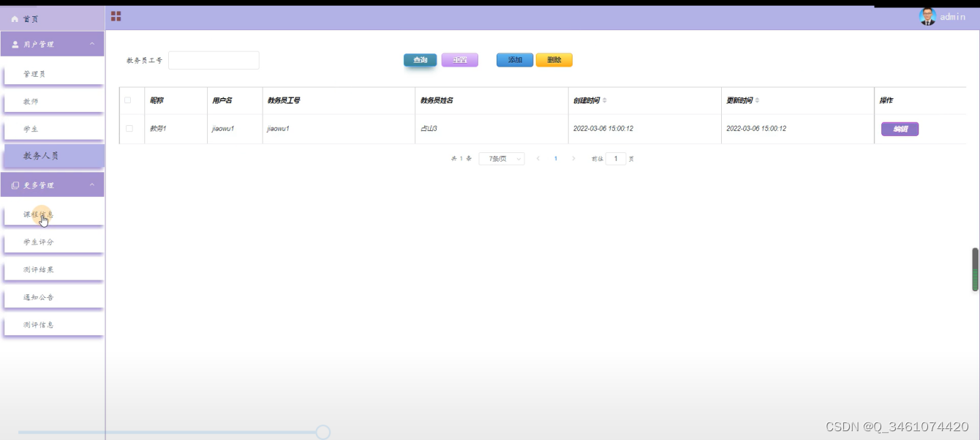Screen dimensions: 980x440
Task: Click the vertical scrollbar handle at right edge
Action: tap(975, 269)
